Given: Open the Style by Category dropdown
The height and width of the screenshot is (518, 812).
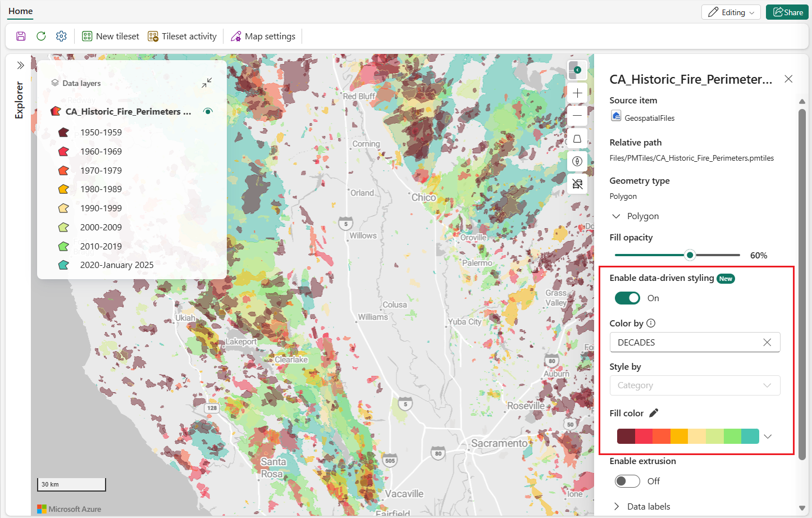Looking at the screenshot, I should coord(695,385).
